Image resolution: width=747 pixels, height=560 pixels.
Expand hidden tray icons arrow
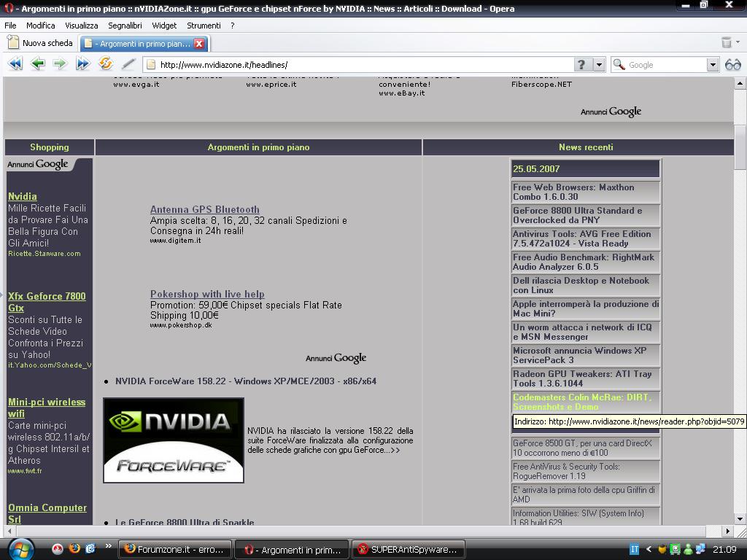pos(649,550)
